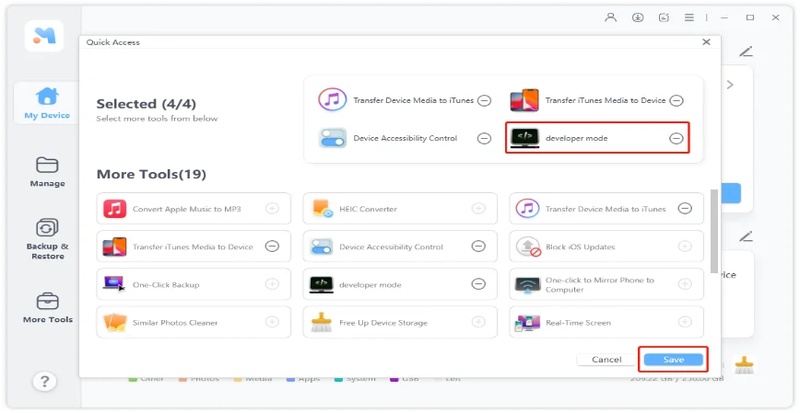Click the right chevron arrow behind dialog
The height and width of the screenshot is (413, 800).
[x=730, y=84]
